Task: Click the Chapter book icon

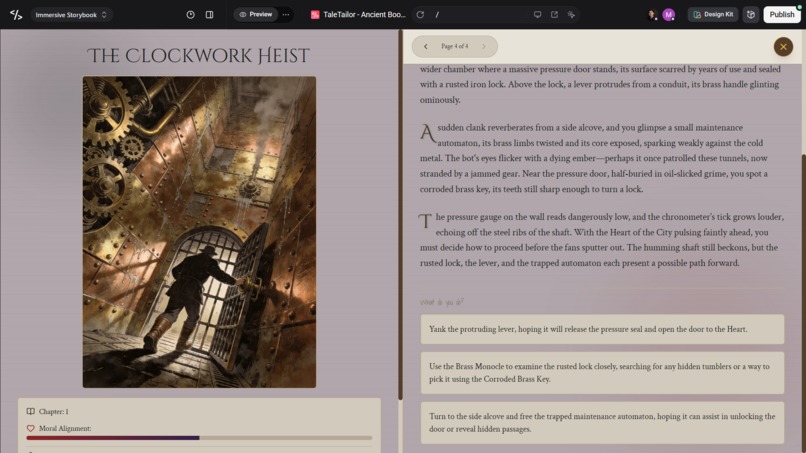Action: (x=31, y=411)
